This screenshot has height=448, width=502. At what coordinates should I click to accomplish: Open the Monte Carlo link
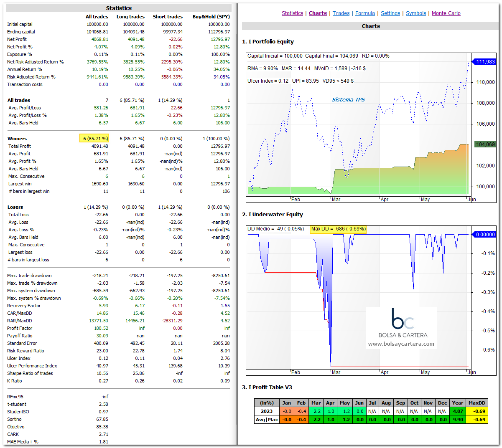(x=446, y=13)
